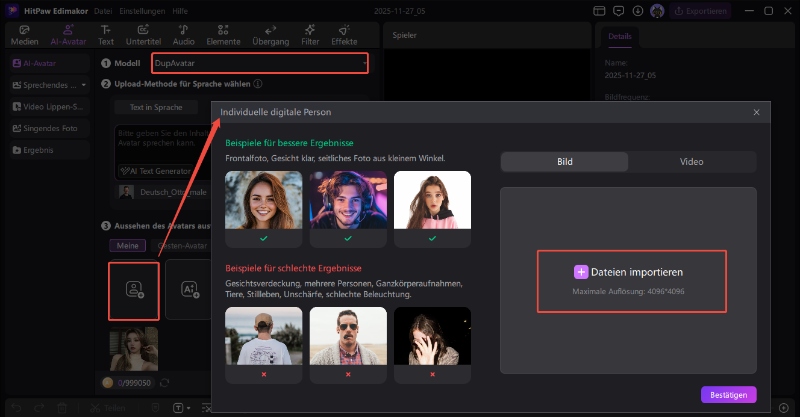This screenshot has width=800, height=417.
Task: Click the undo arrow in bottom toolbar
Action: pyautogui.click(x=17, y=408)
